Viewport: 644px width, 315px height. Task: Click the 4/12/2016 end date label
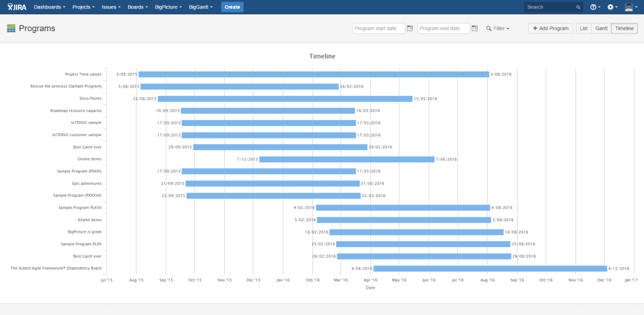[618, 268]
